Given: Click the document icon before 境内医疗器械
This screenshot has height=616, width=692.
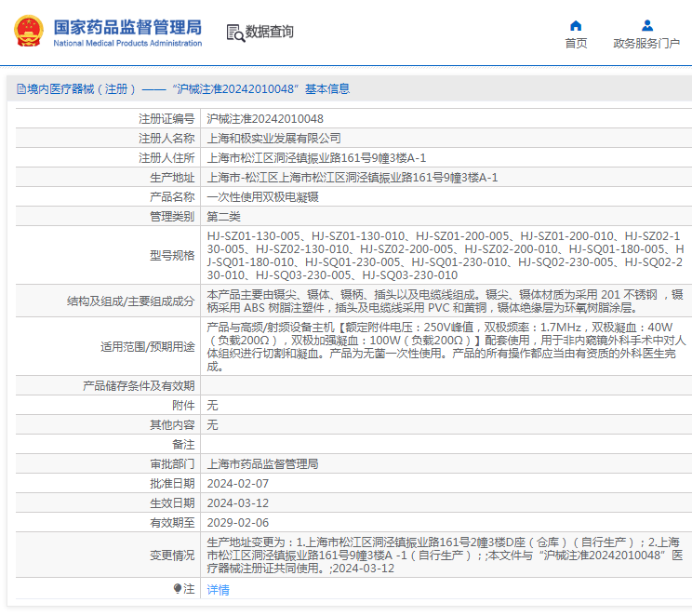Looking at the screenshot, I should click(x=20, y=89).
